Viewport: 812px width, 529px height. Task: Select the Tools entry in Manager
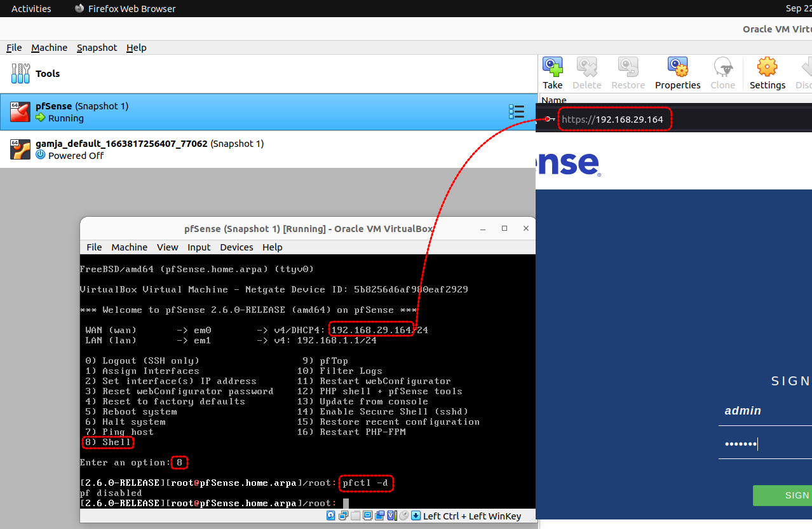[269, 74]
